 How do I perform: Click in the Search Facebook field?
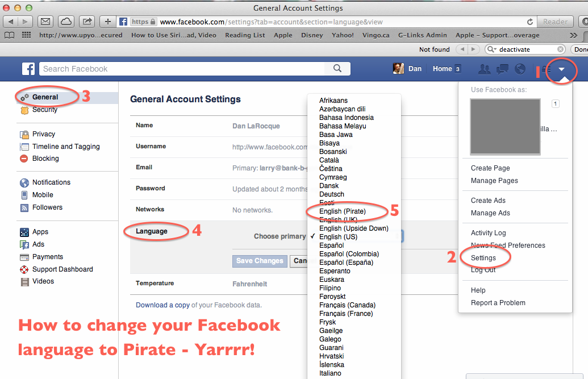[x=182, y=69]
